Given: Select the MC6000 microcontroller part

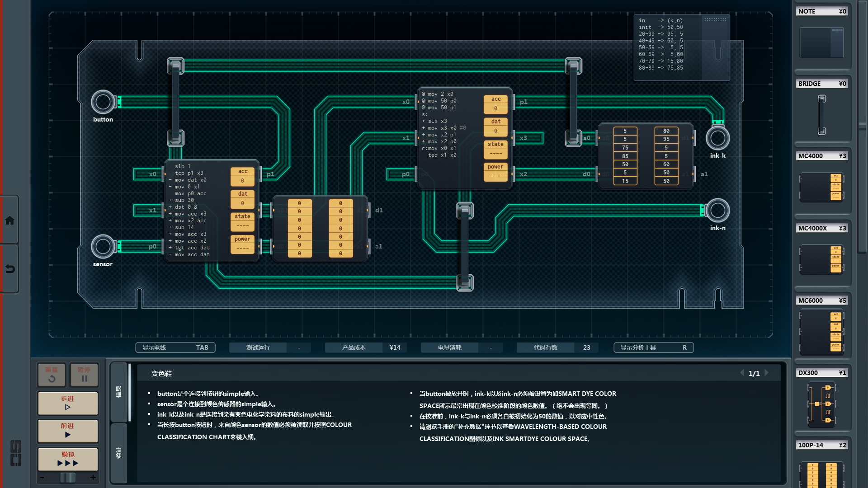Looking at the screenshot, I should pos(821,332).
